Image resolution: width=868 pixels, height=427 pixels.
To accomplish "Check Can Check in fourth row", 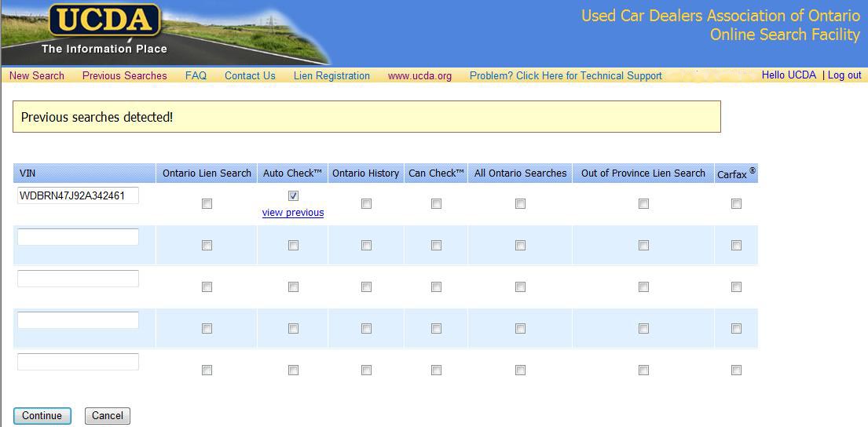I will (x=436, y=329).
